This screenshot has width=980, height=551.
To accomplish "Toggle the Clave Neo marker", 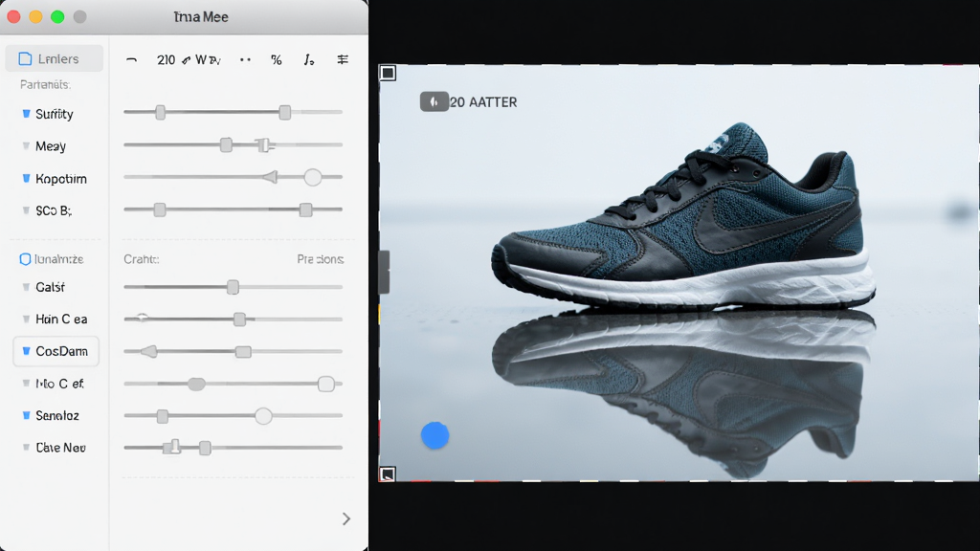I will point(26,448).
